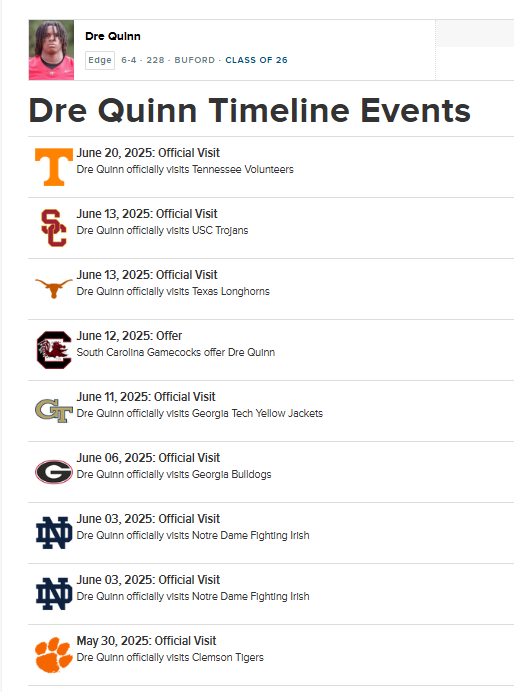The image size is (514, 692).
Task: Click the Dre Quinn name link
Action: coord(113,36)
